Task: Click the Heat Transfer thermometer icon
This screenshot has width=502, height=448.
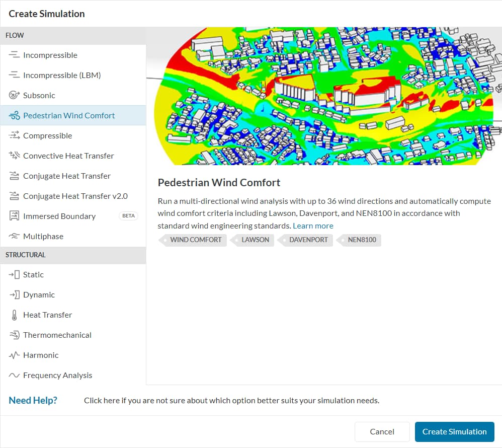Action: click(x=14, y=315)
